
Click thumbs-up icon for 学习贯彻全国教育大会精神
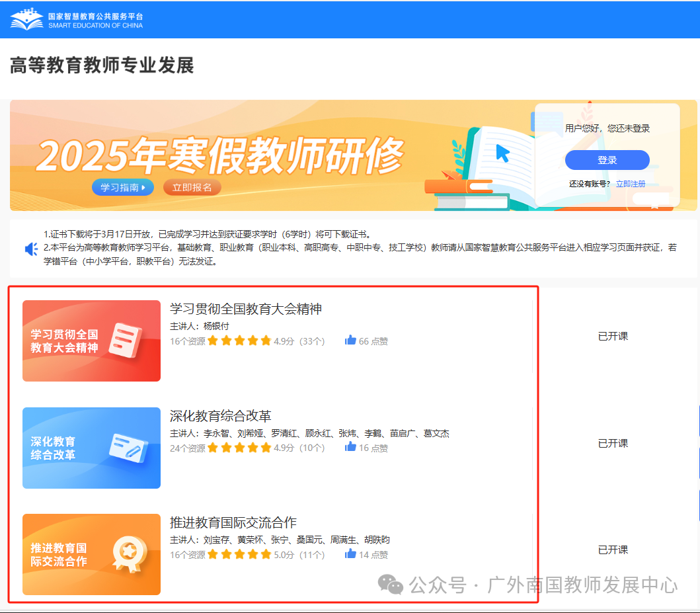(x=350, y=341)
